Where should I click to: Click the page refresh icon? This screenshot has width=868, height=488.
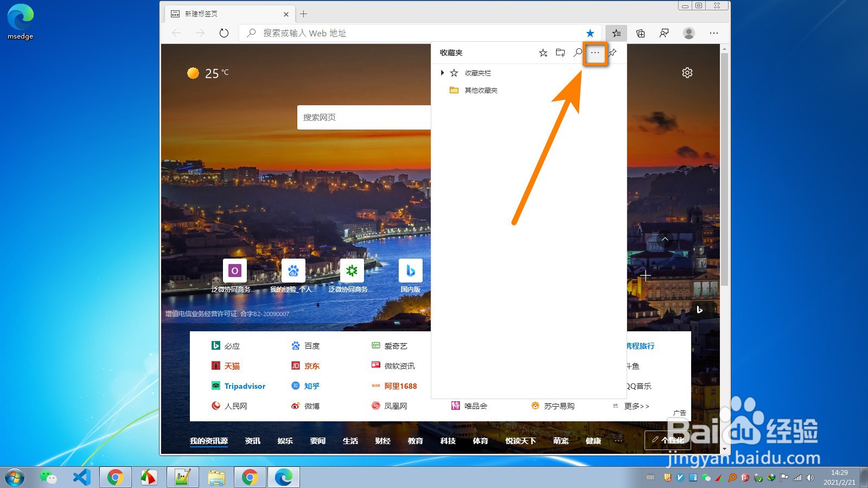coord(224,33)
